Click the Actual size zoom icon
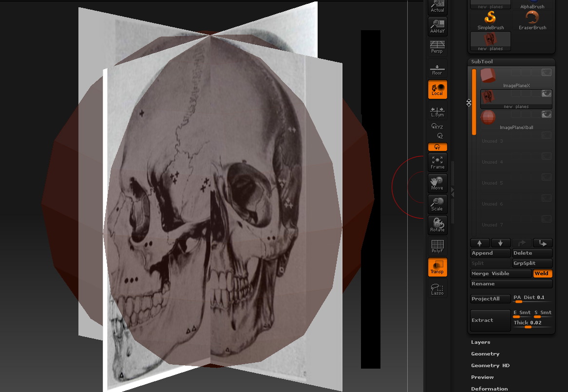This screenshot has height=392, width=568. pos(437,7)
